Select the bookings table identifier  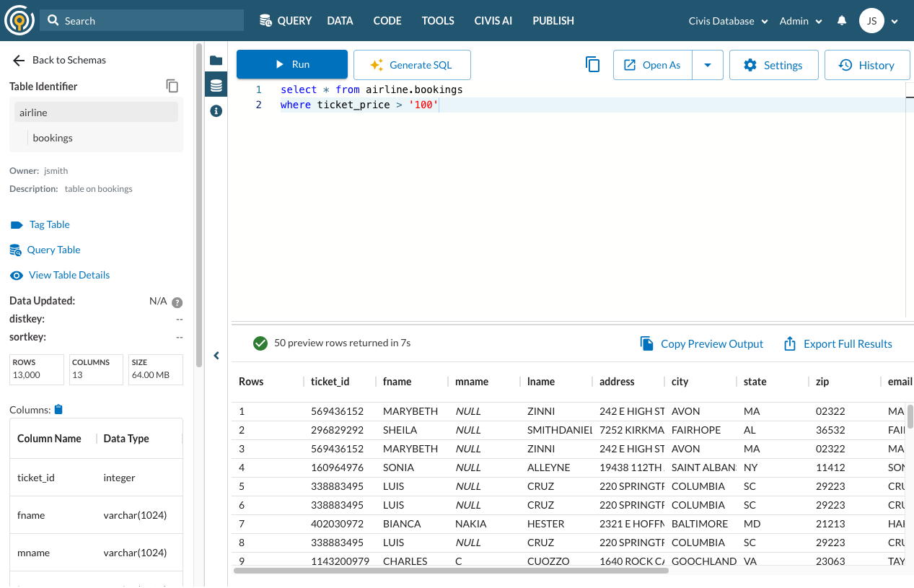(53, 138)
